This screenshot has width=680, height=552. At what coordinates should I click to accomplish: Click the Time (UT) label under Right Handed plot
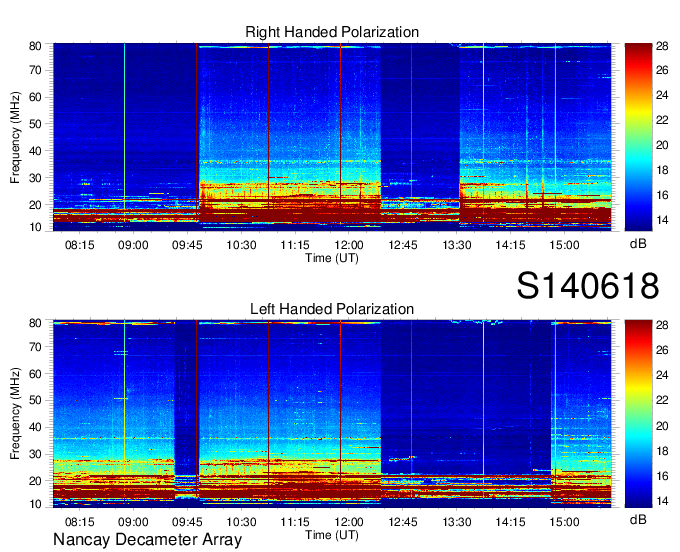332,258
